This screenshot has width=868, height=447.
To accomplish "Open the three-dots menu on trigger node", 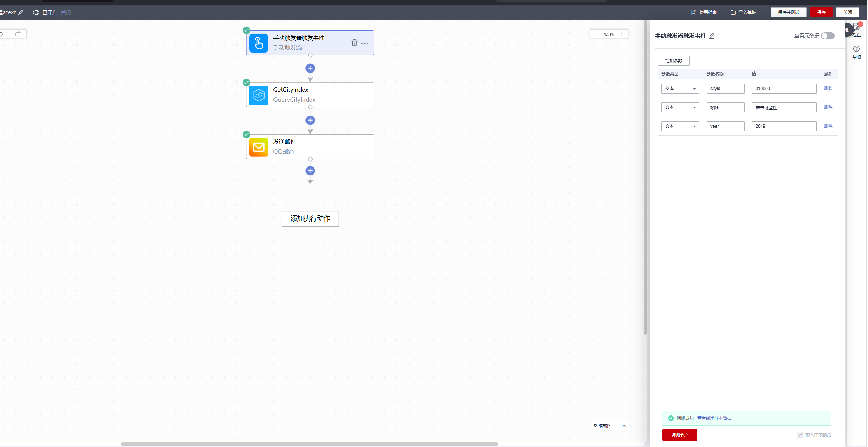I will pos(365,43).
